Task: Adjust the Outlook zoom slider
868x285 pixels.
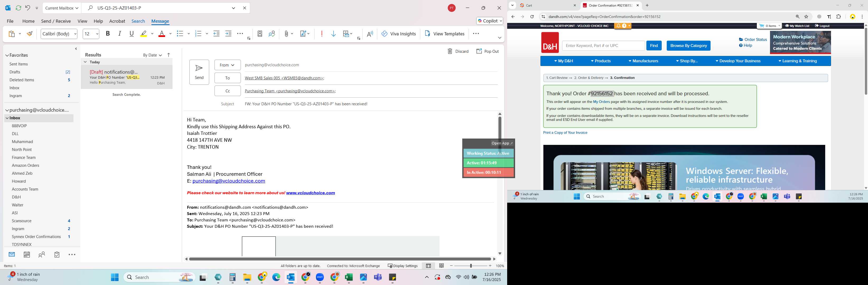Action: (471, 266)
